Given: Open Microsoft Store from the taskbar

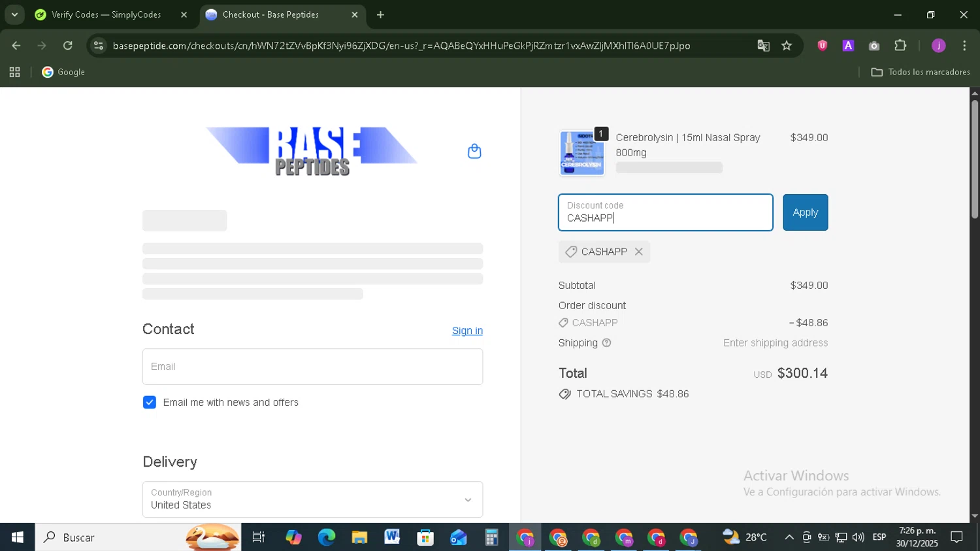Looking at the screenshot, I should (x=425, y=537).
